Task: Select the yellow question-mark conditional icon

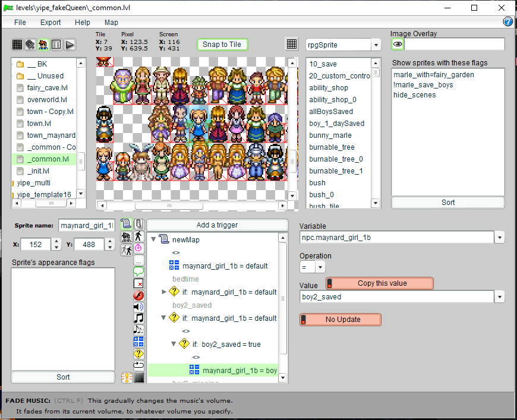Action: pos(138,353)
